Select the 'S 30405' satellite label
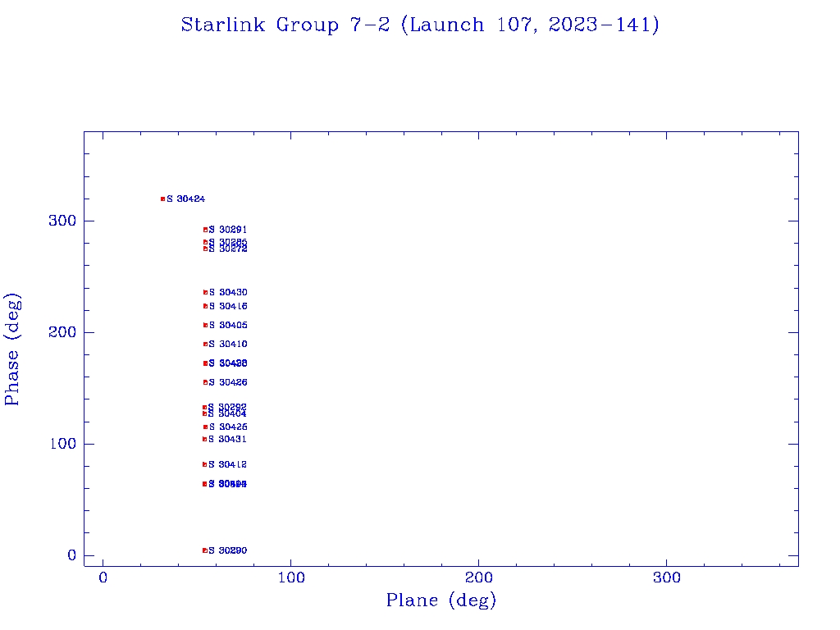Image resolution: width=840 pixels, height=630 pixels. (228, 325)
